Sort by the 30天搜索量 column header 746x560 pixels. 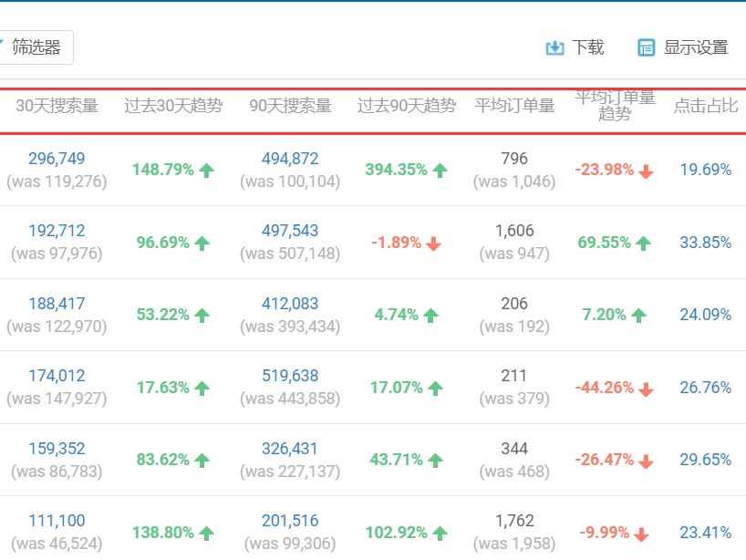[x=55, y=106]
